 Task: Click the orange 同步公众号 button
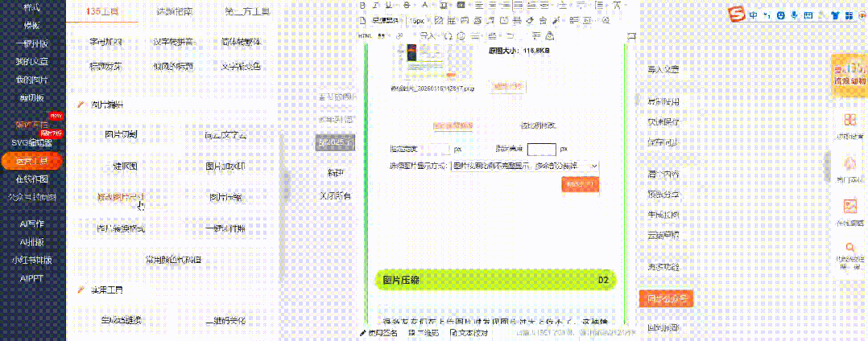pos(666,298)
